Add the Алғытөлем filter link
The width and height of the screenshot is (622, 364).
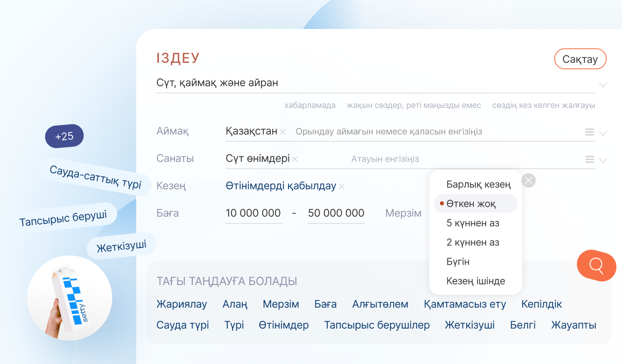pos(380,304)
